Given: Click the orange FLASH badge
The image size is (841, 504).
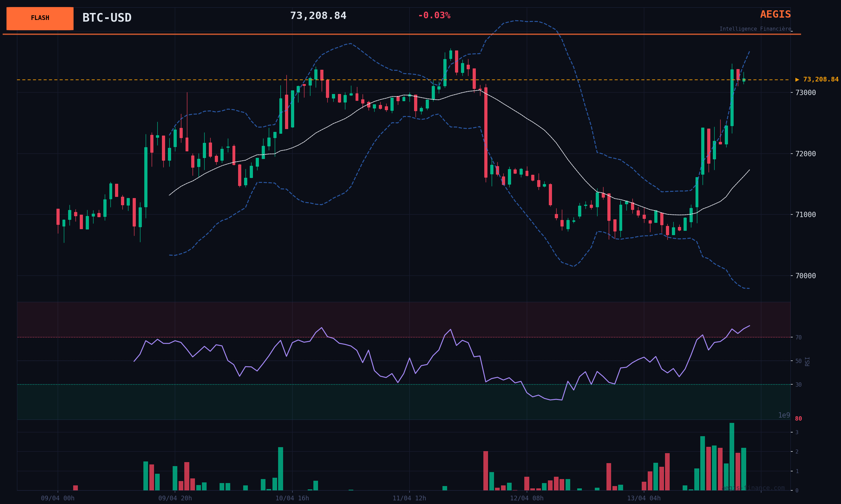Looking at the screenshot, I should [40, 18].
